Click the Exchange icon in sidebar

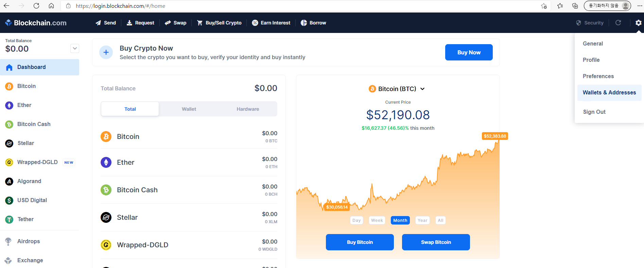(8, 261)
